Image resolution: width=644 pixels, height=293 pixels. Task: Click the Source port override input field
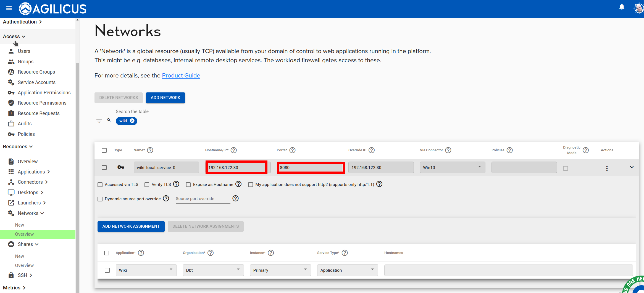tap(203, 199)
